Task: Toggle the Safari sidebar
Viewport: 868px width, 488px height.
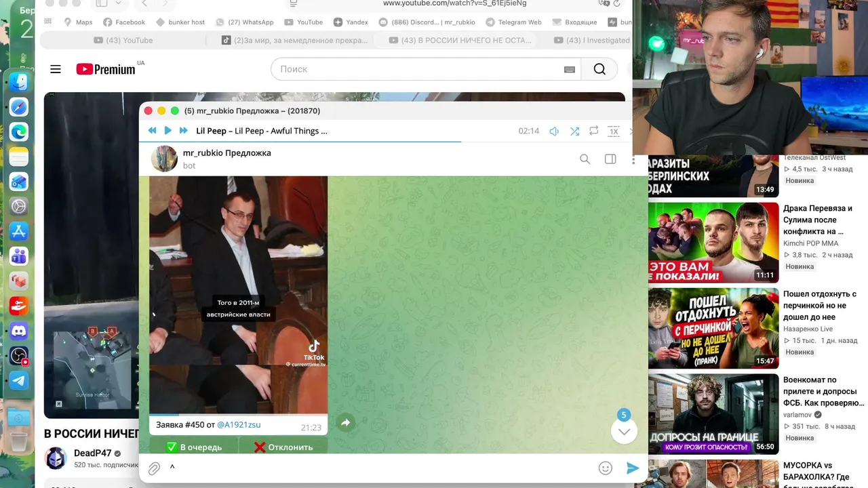Action: coord(102,3)
